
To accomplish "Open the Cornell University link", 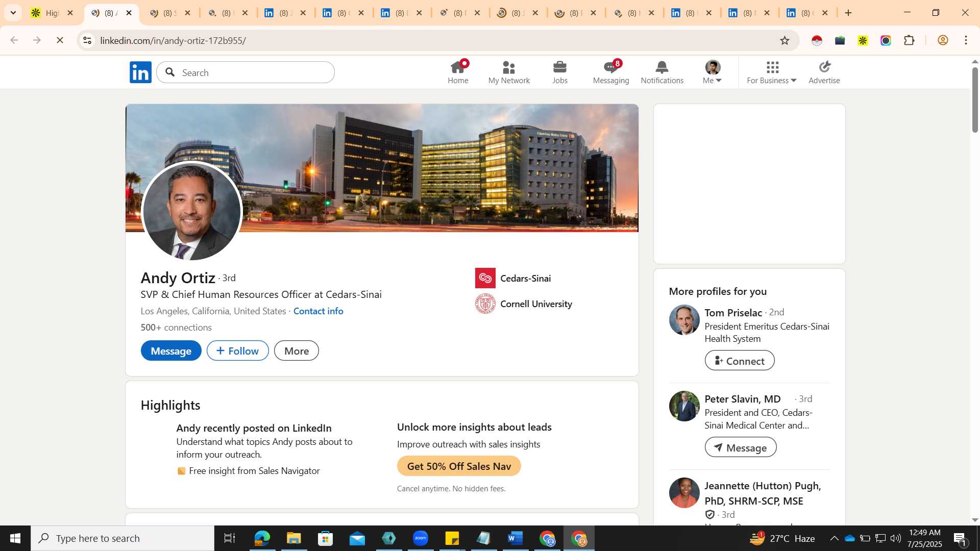I will click(536, 304).
